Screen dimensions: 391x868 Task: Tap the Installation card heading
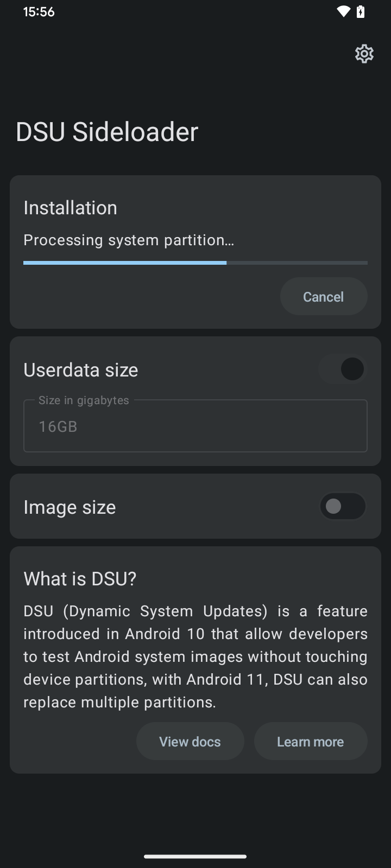coord(71,208)
